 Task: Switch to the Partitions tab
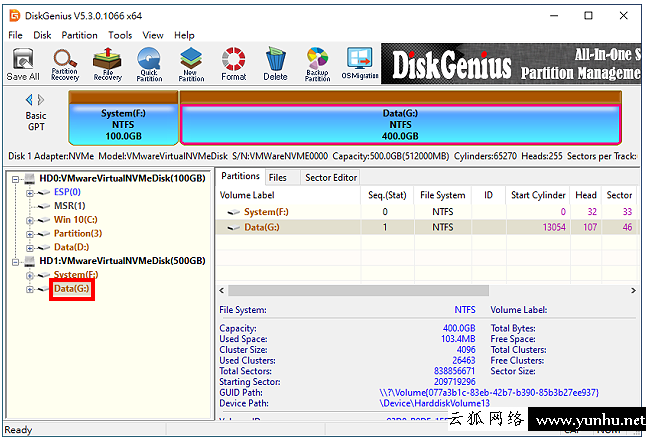[240, 176]
